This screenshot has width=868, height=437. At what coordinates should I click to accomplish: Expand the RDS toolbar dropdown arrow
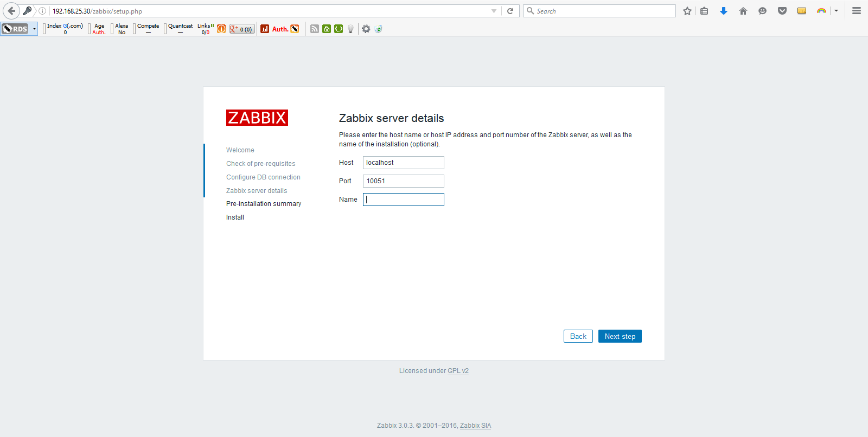pos(34,29)
